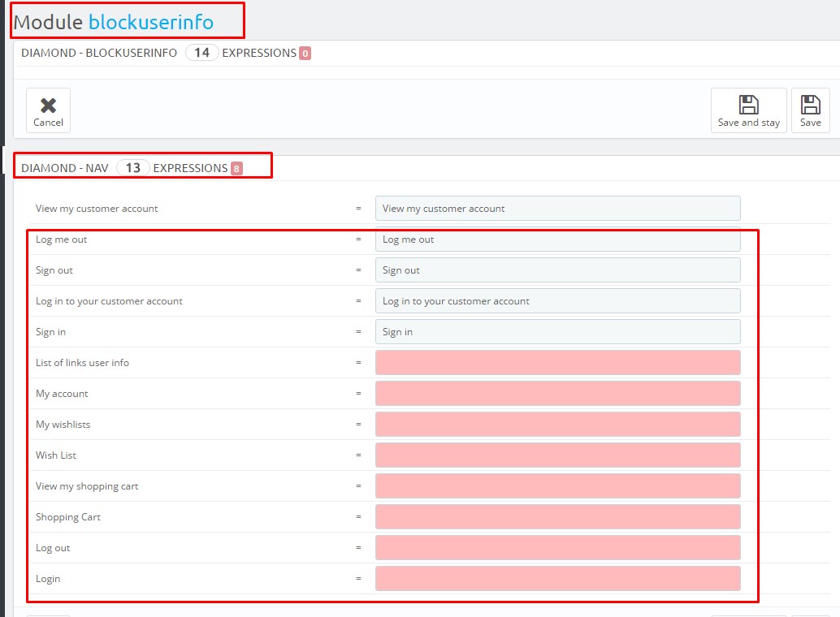Edit the View my customer account translation field
Image resolution: width=840 pixels, height=617 pixels.
pyautogui.click(x=557, y=209)
